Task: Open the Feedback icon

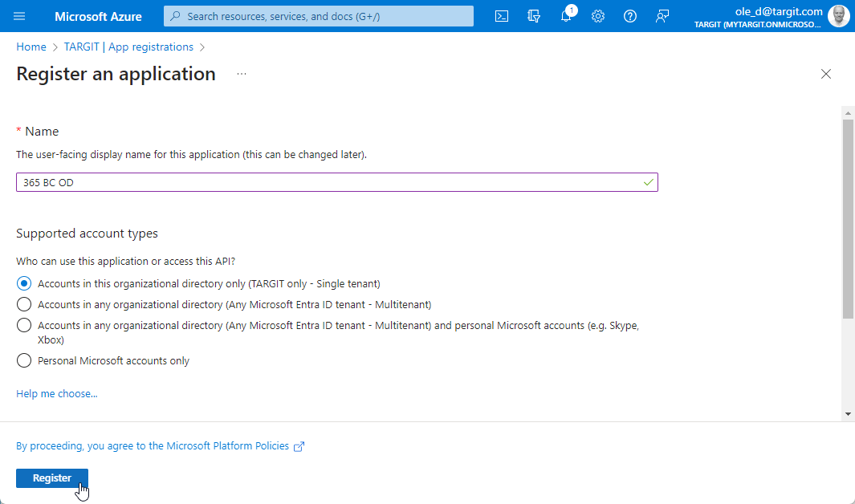Action: click(x=662, y=16)
